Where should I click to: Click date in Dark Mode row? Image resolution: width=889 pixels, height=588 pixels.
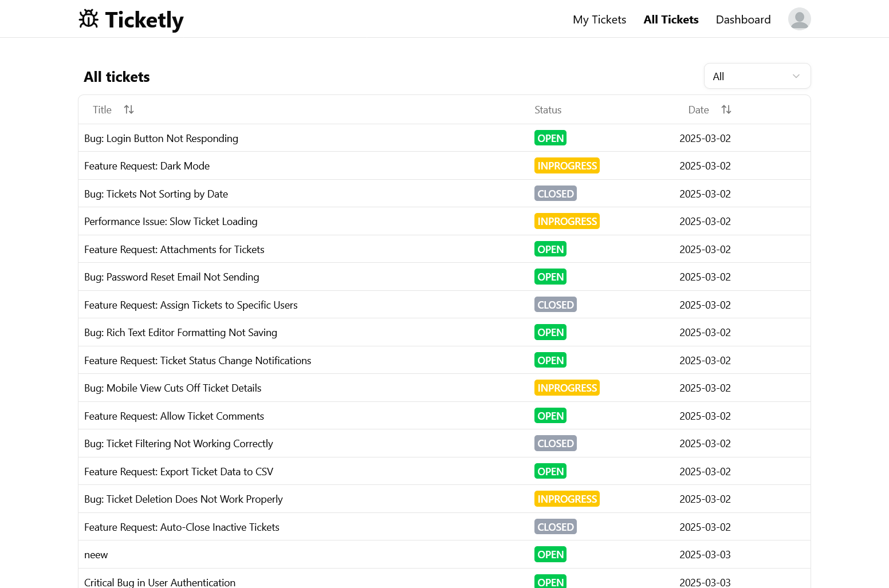[x=705, y=166]
